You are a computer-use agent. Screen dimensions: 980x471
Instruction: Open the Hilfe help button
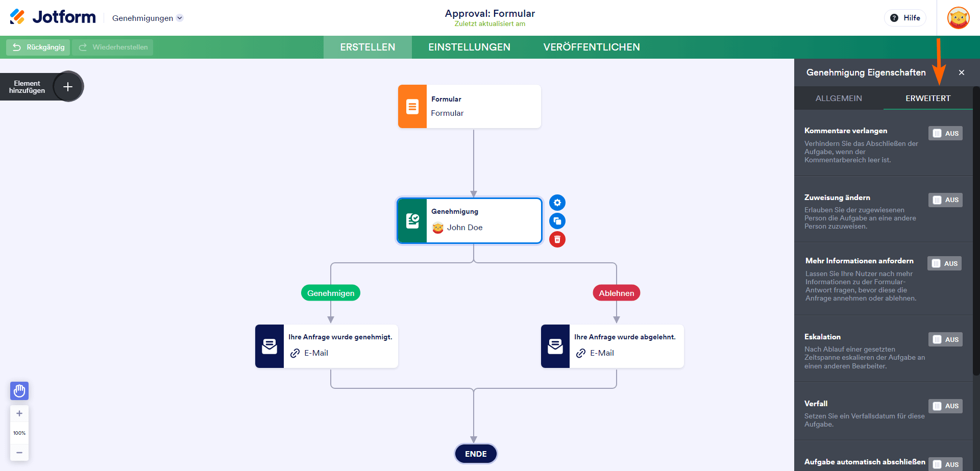pos(905,18)
